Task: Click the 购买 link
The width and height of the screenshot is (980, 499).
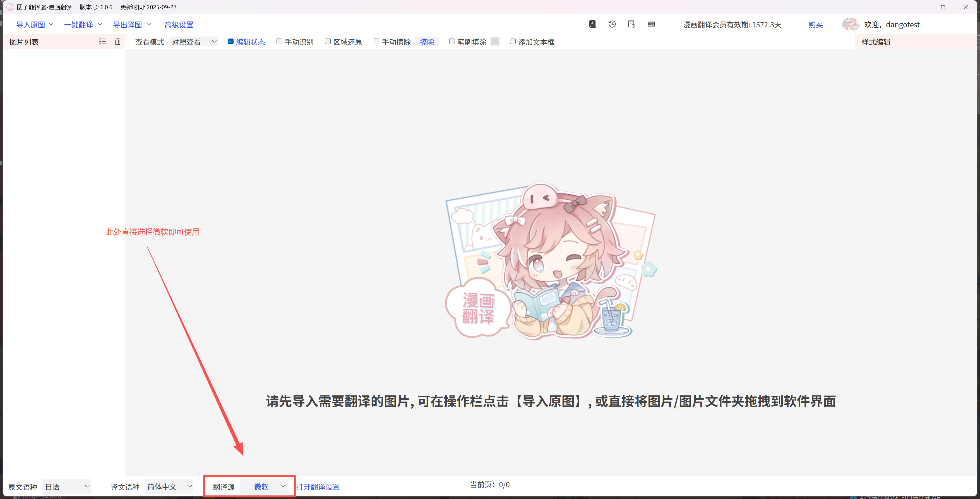Action: 815,25
